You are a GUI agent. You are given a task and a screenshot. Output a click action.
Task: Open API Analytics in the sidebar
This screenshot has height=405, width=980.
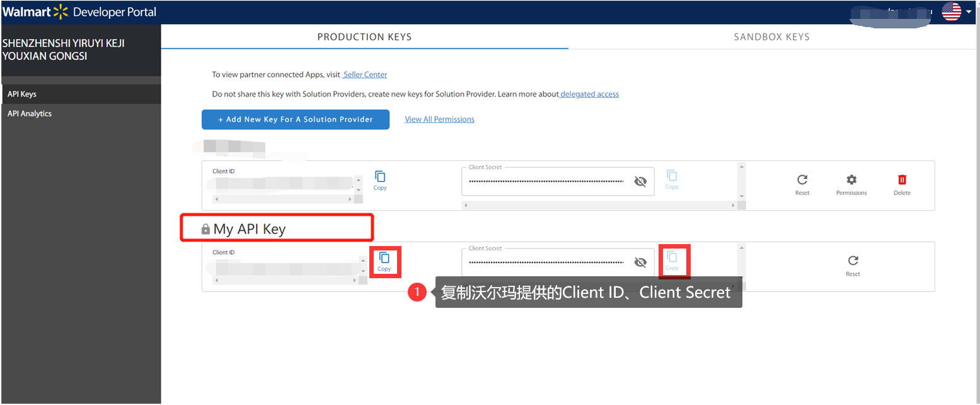point(81,114)
